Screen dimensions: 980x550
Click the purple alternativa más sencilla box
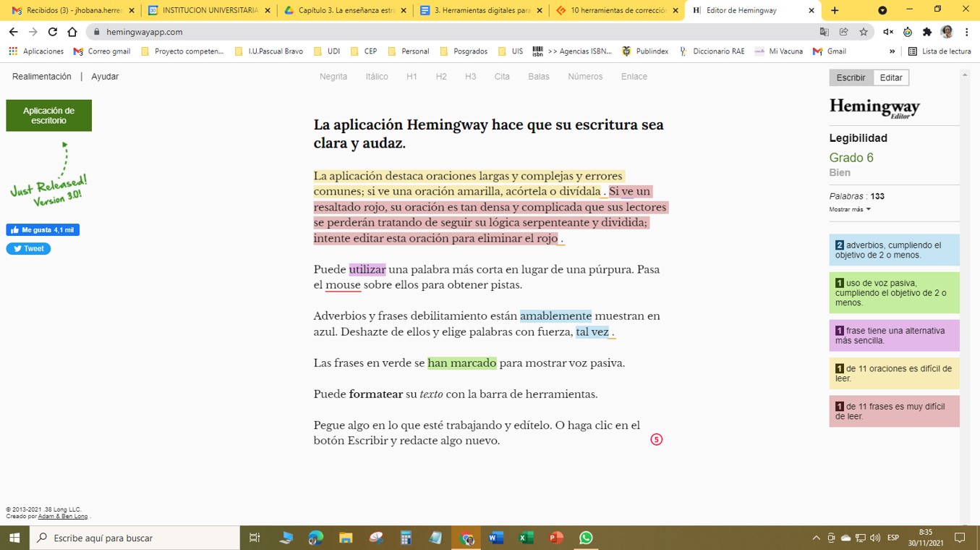(x=894, y=336)
